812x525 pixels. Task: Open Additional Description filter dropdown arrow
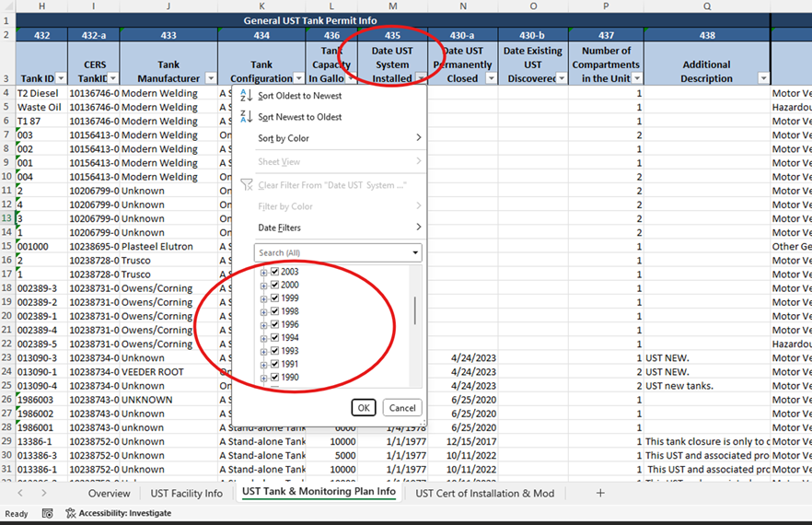click(763, 79)
